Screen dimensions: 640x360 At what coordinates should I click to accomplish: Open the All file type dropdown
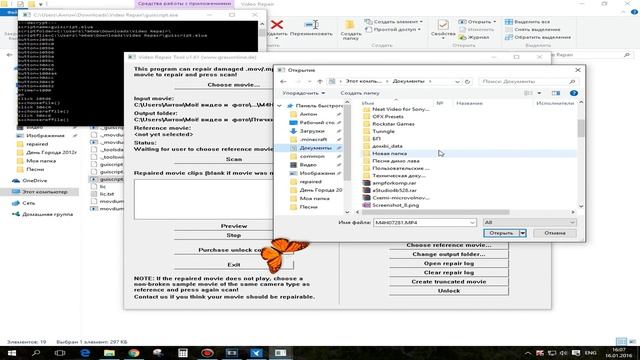[529, 222]
